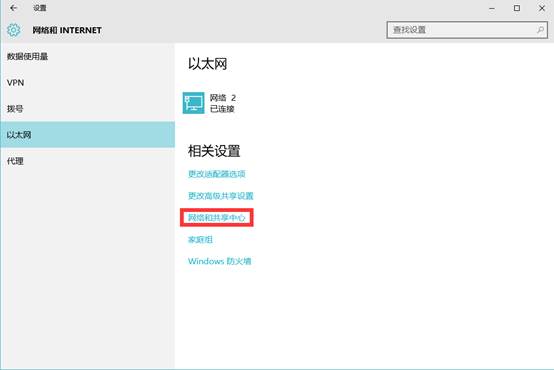Open 拨号 settings page
Screen dimensions: 554x370
point(87,109)
